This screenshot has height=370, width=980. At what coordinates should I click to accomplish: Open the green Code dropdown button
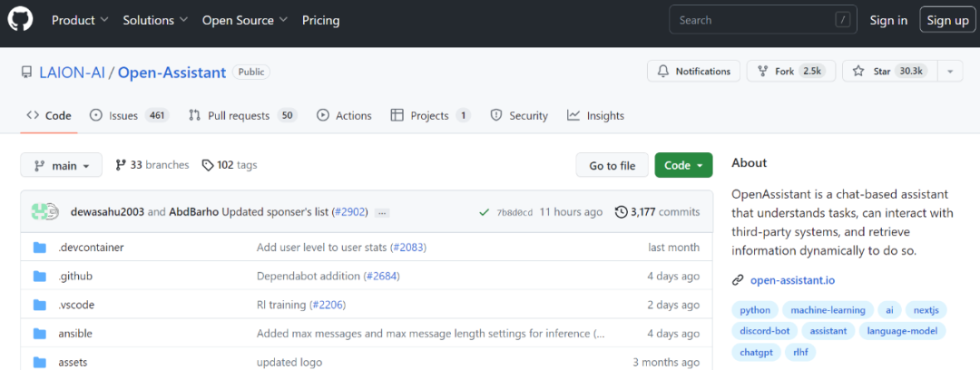click(x=684, y=166)
